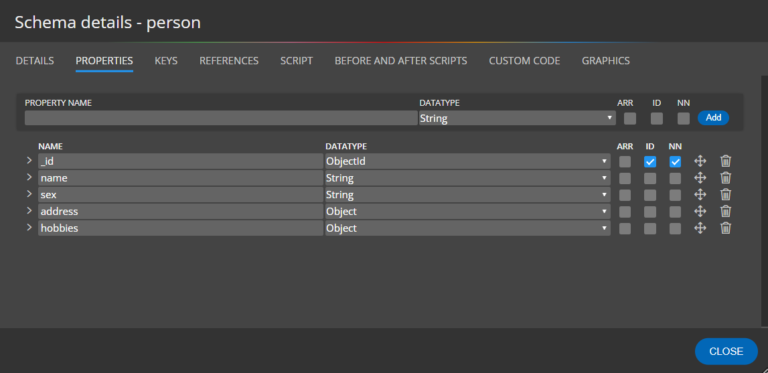This screenshot has width=768, height=373.
Task: Open datatype dropdown for address property
Action: [x=468, y=211]
